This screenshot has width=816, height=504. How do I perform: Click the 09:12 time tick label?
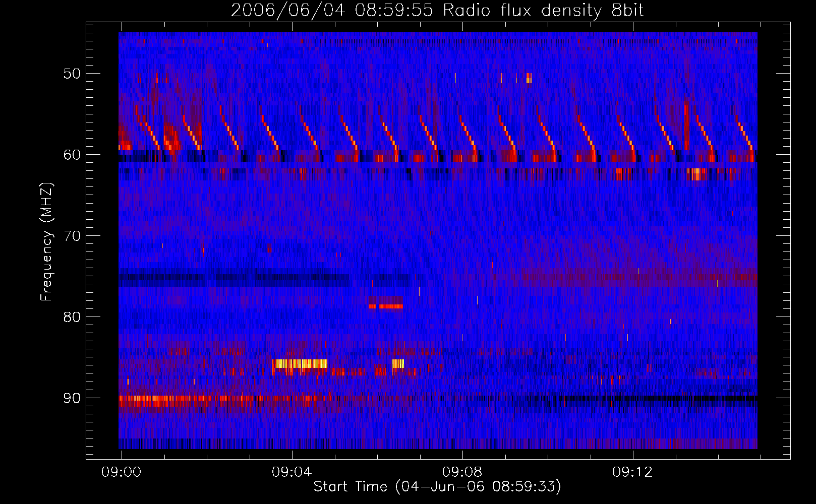pyautogui.click(x=633, y=472)
